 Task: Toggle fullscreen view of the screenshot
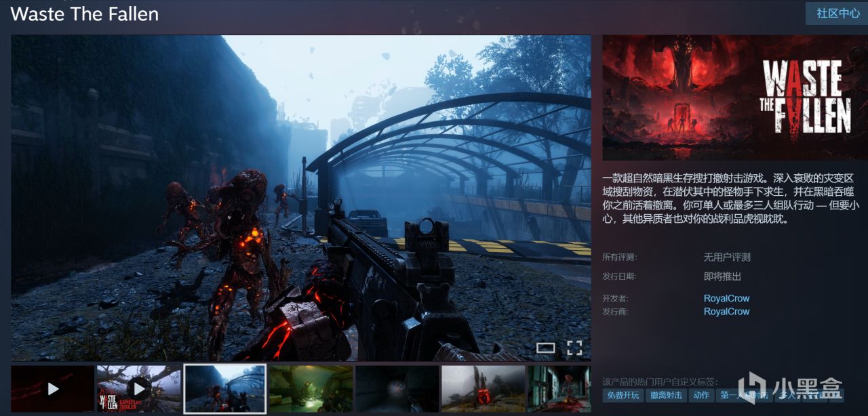tap(574, 348)
